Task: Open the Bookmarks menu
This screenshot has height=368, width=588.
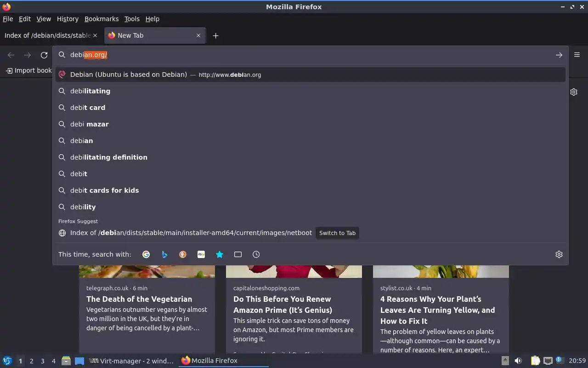Action: tap(102, 19)
